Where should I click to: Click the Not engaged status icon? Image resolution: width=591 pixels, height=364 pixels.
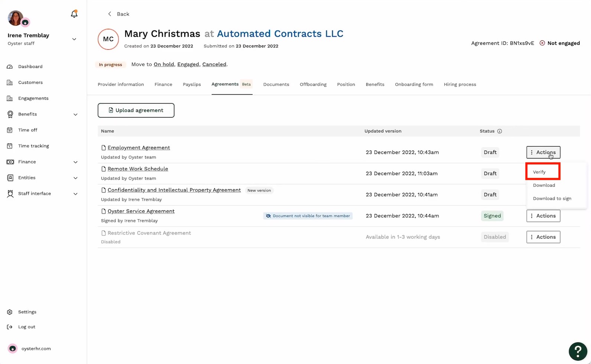[542, 43]
